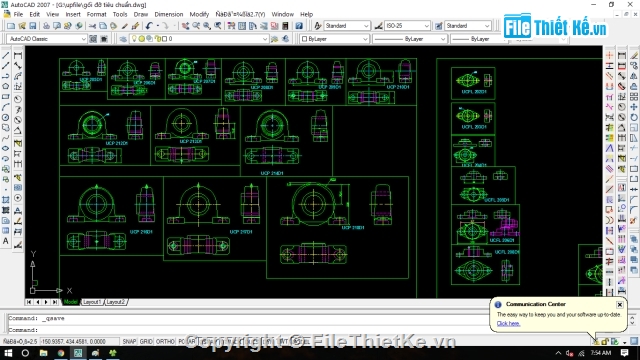Close the Communication Center balloon

pyautogui.click(x=620, y=304)
